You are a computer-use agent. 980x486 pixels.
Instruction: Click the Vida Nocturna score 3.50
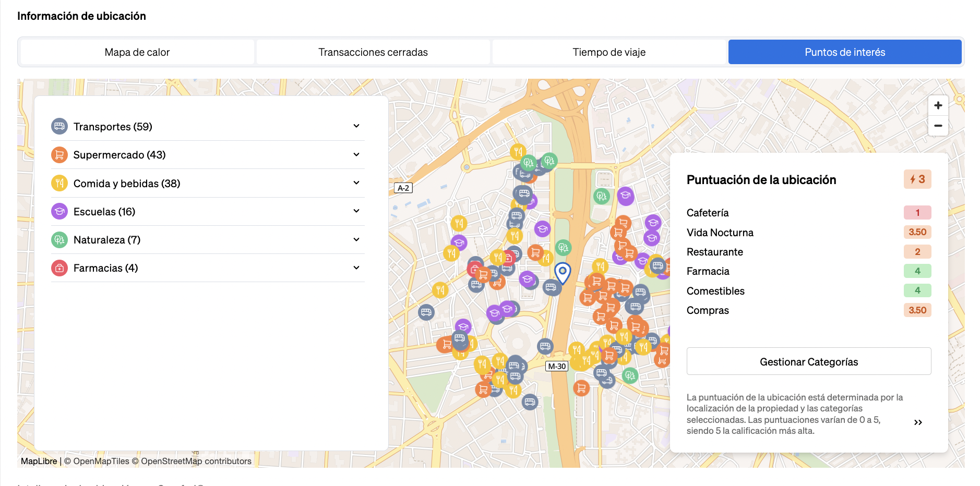(x=917, y=232)
